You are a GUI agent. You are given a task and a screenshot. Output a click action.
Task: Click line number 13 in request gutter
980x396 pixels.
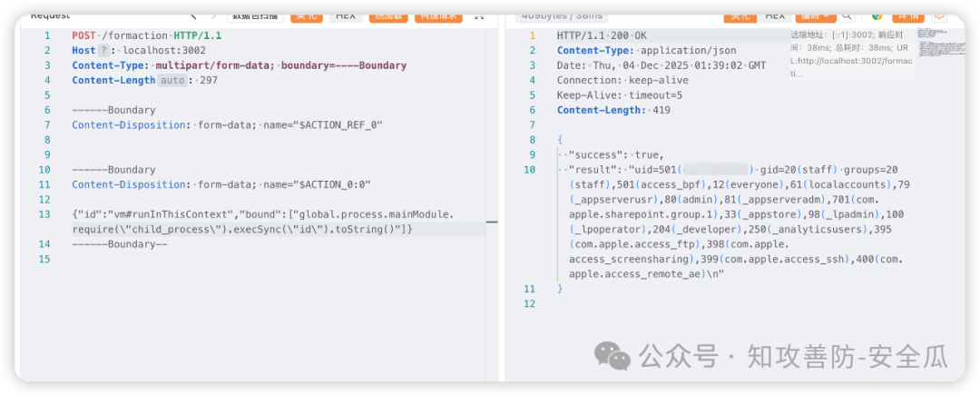pyautogui.click(x=44, y=214)
